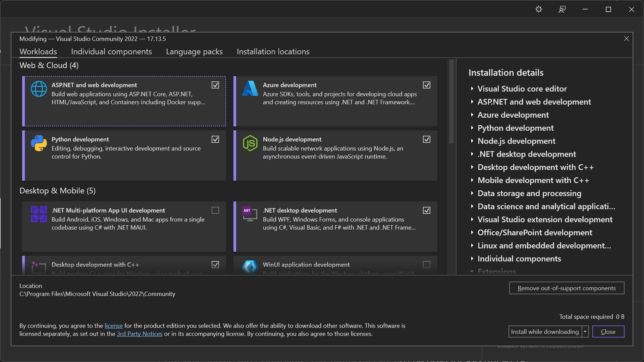644x362 pixels.
Task: Expand Node.js development installation details
Action: (x=472, y=141)
